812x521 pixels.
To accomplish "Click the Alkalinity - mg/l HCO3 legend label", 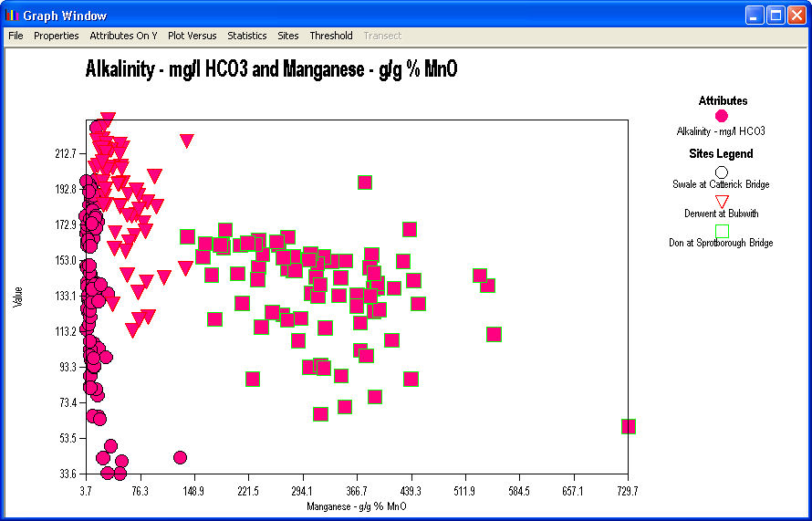I will pyautogui.click(x=721, y=131).
